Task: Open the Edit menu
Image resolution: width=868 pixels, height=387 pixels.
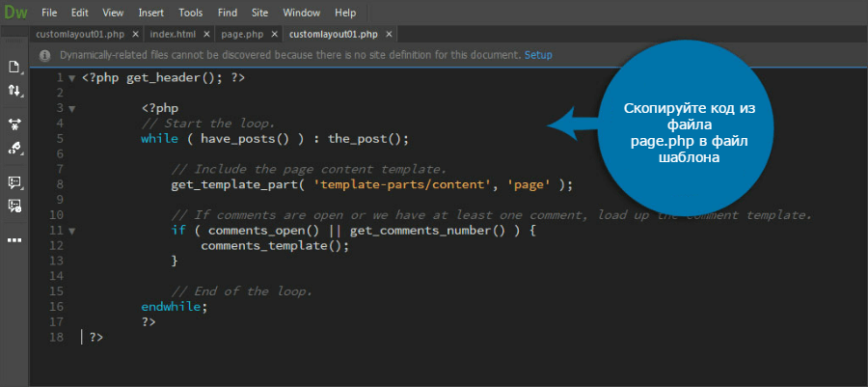Action: 80,13
